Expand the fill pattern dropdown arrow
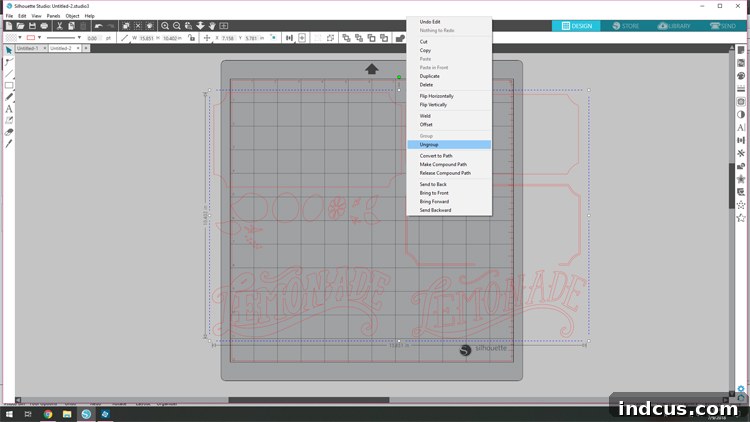The width and height of the screenshot is (750, 422). coord(20,38)
